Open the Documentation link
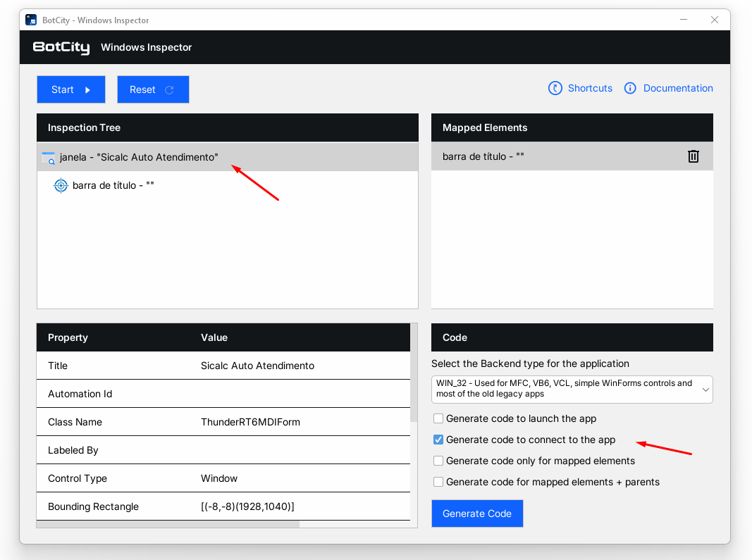The height and width of the screenshot is (560, 752). click(677, 89)
